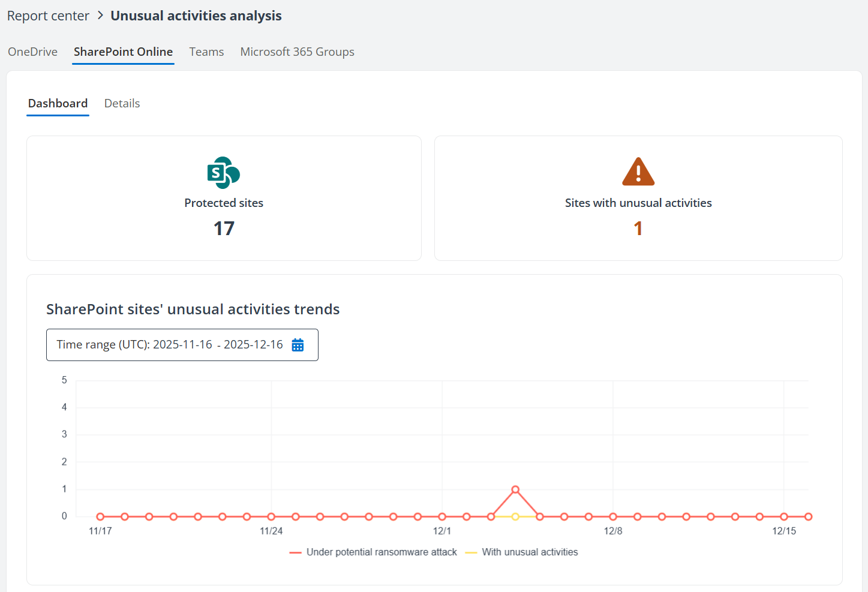This screenshot has width=868, height=592.
Task: Switch to the OneDrive tab
Action: tap(32, 52)
